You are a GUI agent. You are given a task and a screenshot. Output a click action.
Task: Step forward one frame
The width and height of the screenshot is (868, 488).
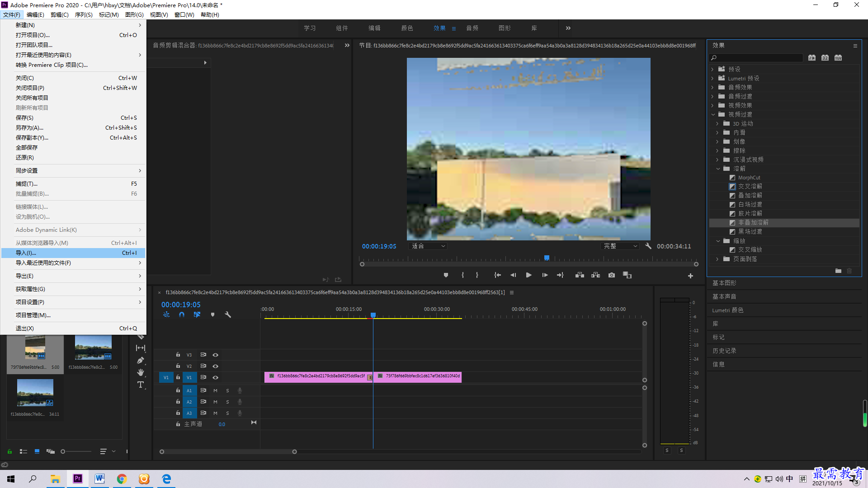pyautogui.click(x=545, y=275)
